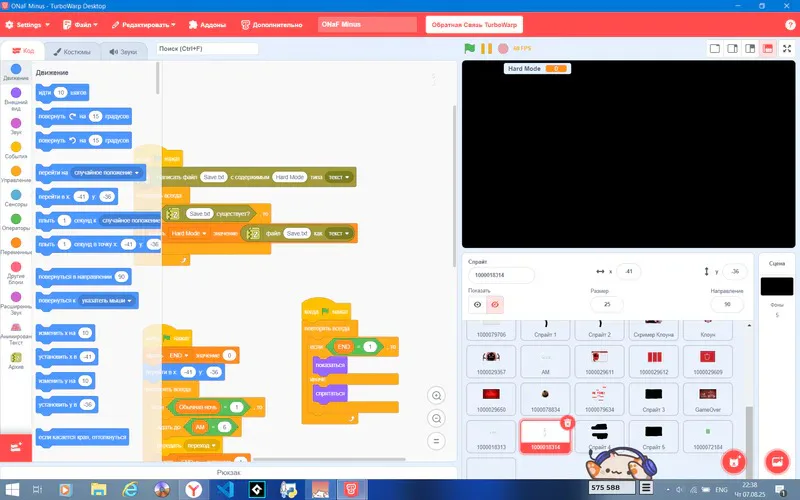This screenshot has height=500, width=800.
Task: Click the blocks palette vertical scrollbar
Action: [x=158, y=79]
